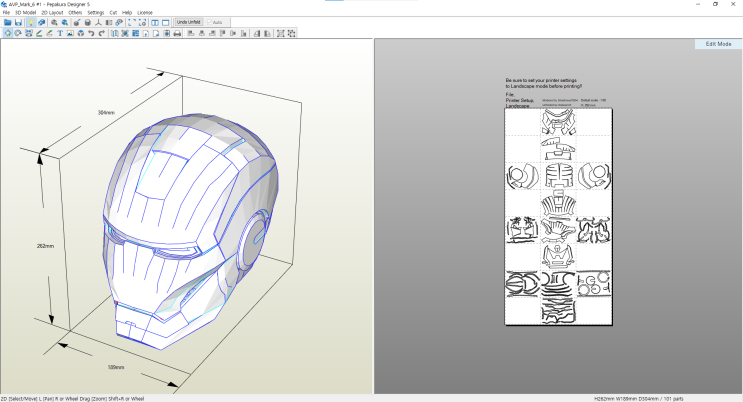Open the Help menu
The image size is (743, 402).
tap(127, 12)
